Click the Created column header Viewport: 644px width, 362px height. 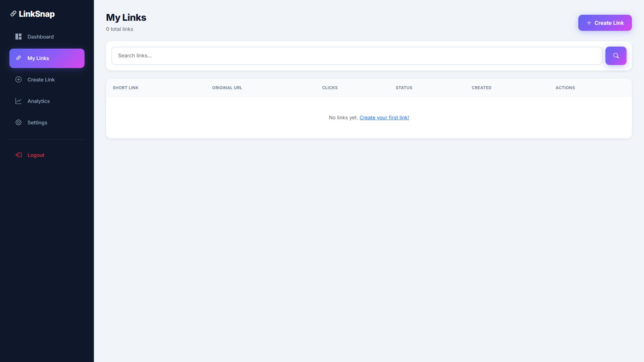click(481, 88)
